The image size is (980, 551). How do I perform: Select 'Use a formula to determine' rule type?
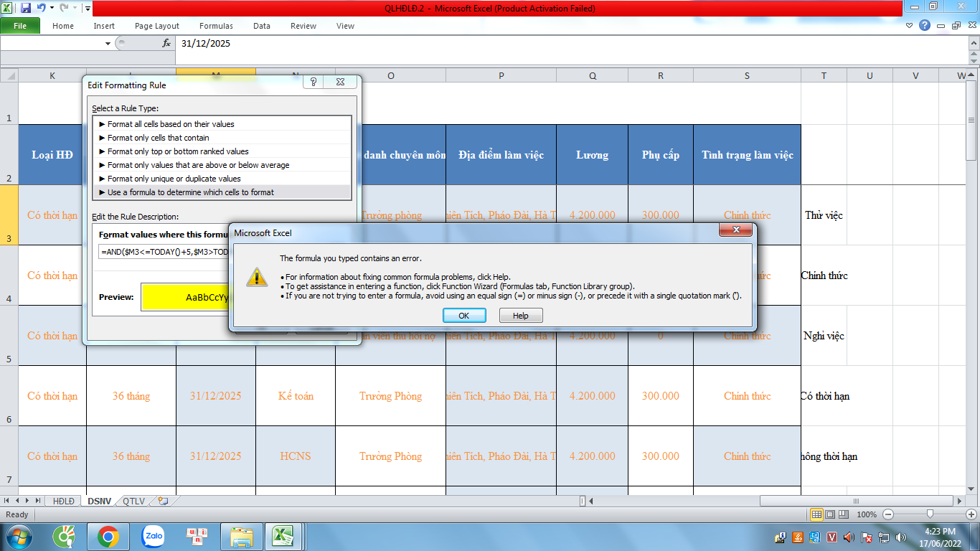222,192
